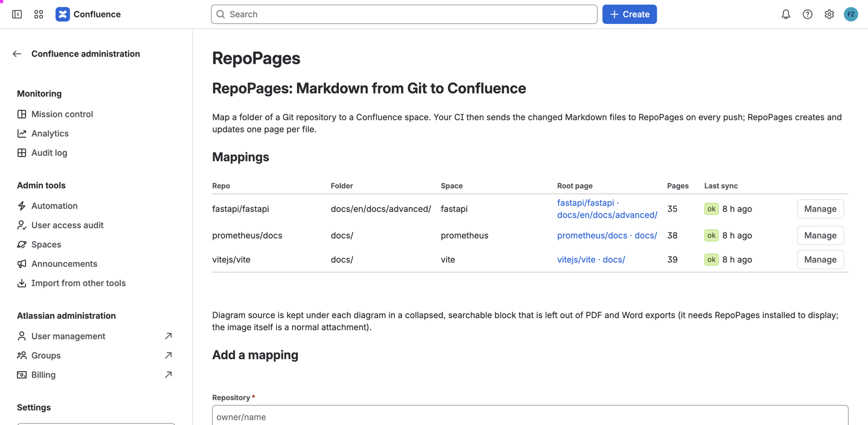
Task: Click the Spaces planet icon
Action: 22,245
